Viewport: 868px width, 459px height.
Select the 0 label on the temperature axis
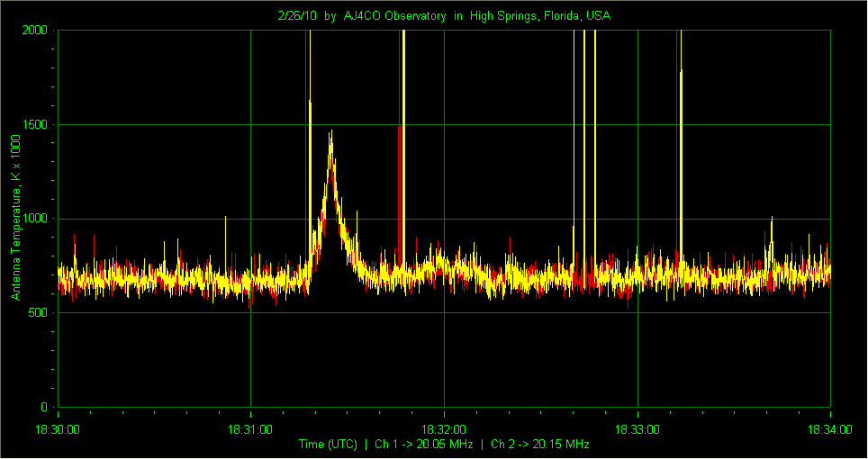(x=44, y=407)
